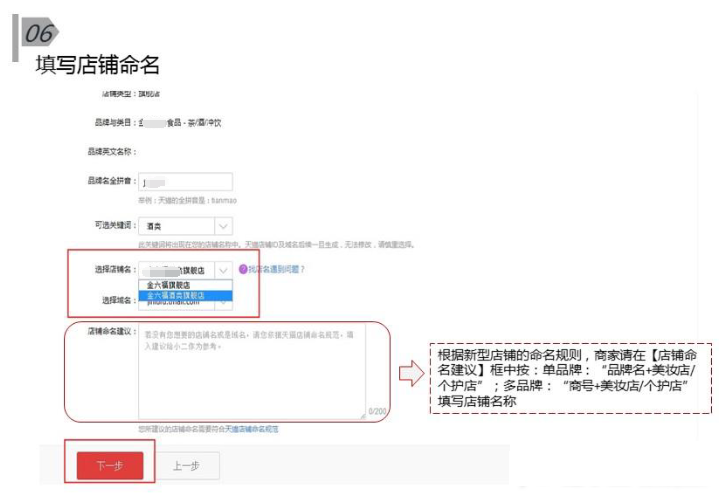
Task: Click the 填写店铺命名 heading
Action: (98, 64)
